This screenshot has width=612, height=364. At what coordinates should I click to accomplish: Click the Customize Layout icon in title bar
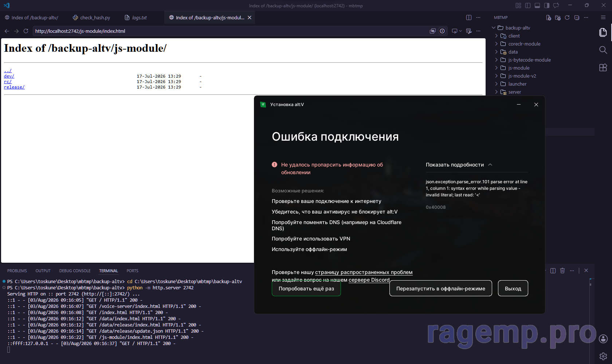pos(518,5)
